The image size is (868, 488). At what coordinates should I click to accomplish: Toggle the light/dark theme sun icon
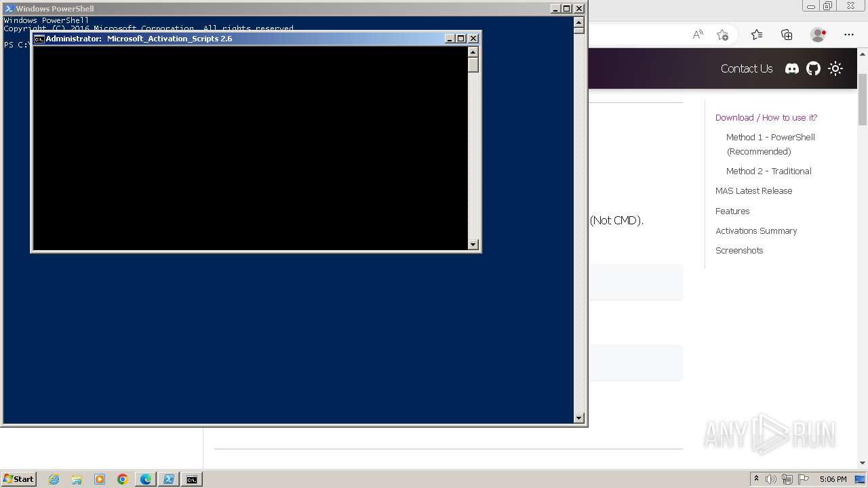[x=835, y=68]
